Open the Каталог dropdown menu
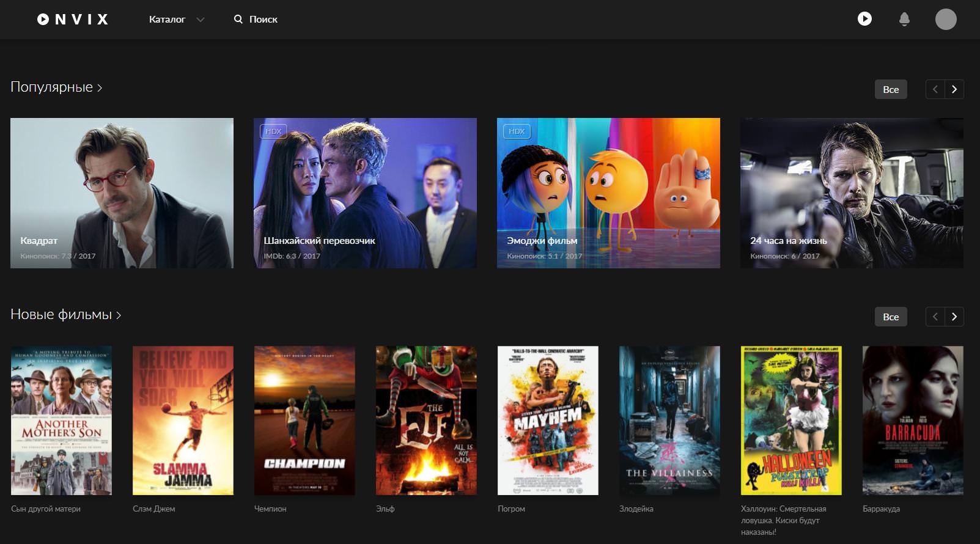 pyautogui.click(x=176, y=20)
